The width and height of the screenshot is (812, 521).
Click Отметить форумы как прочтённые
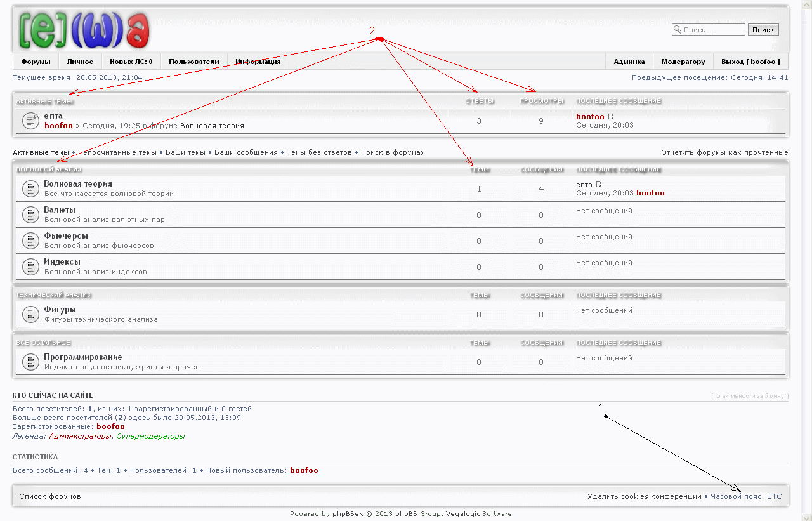(724, 153)
